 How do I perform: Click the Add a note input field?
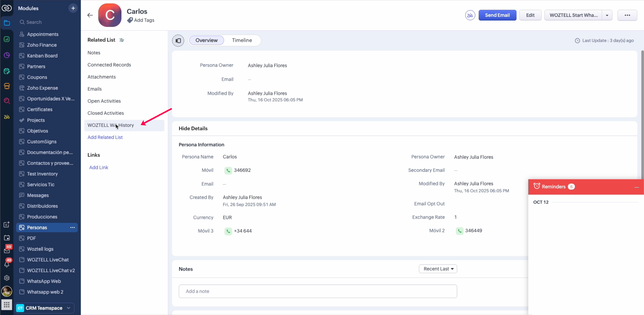pos(318,291)
